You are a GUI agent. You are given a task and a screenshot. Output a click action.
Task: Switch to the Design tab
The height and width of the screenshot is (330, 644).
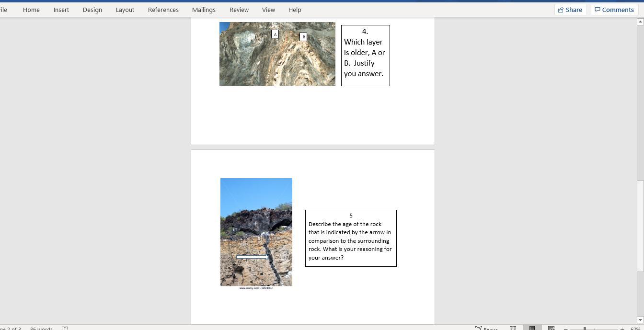pyautogui.click(x=92, y=10)
